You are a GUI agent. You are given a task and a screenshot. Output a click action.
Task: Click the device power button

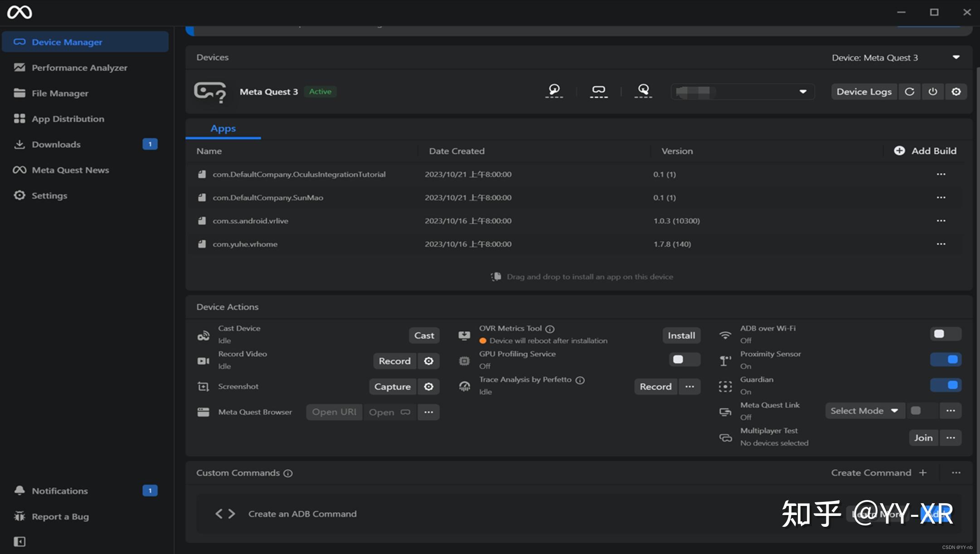pyautogui.click(x=933, y=91)
